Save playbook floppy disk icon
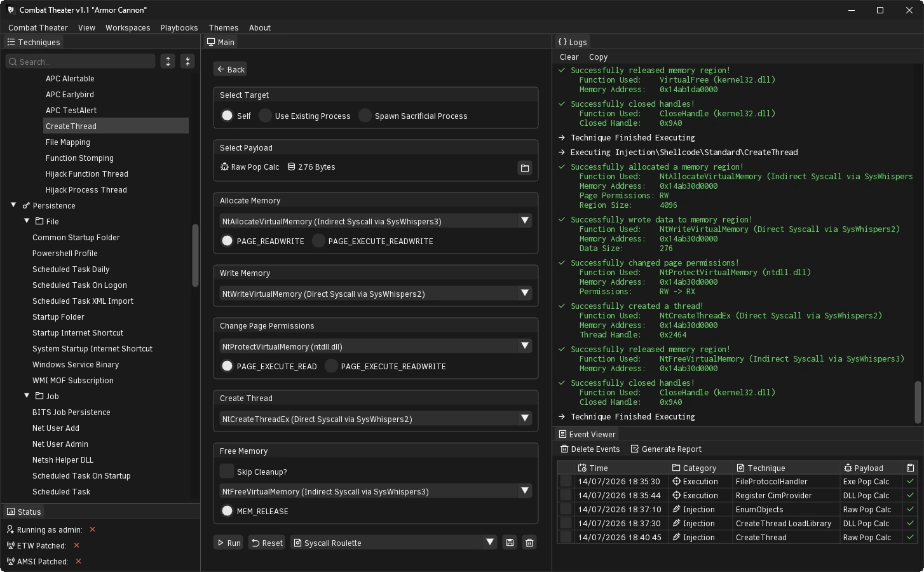This screenshot has width=924, height=572. tap(510, 543)
